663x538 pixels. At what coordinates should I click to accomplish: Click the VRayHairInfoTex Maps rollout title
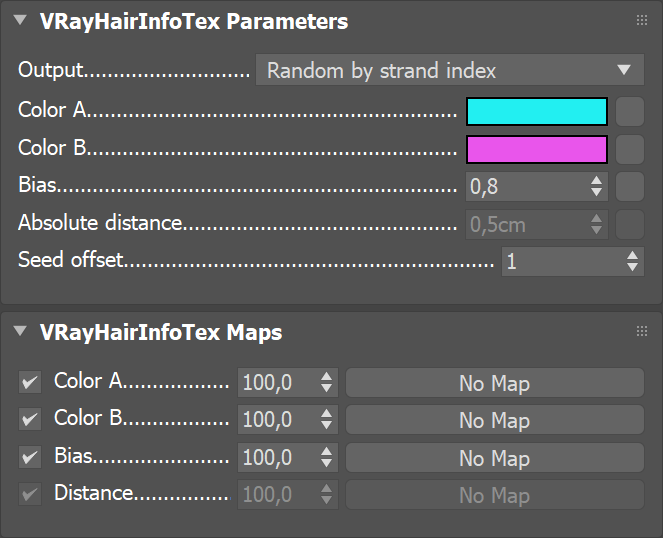161,332
